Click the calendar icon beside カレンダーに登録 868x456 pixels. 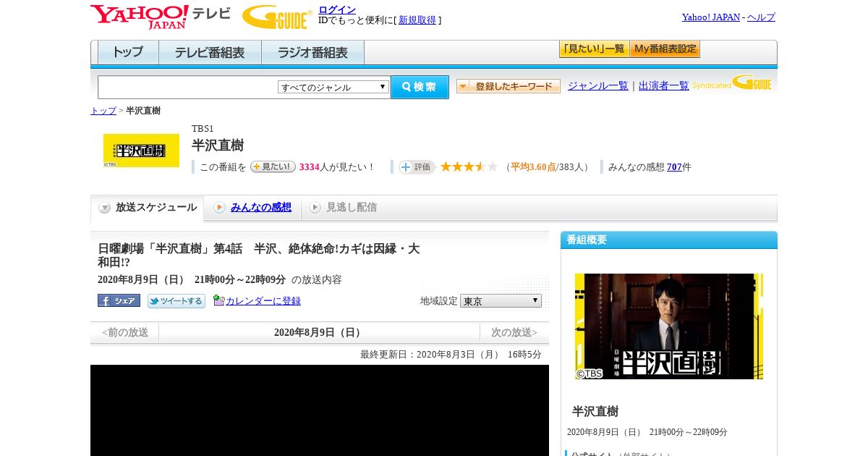pos(218,300)
